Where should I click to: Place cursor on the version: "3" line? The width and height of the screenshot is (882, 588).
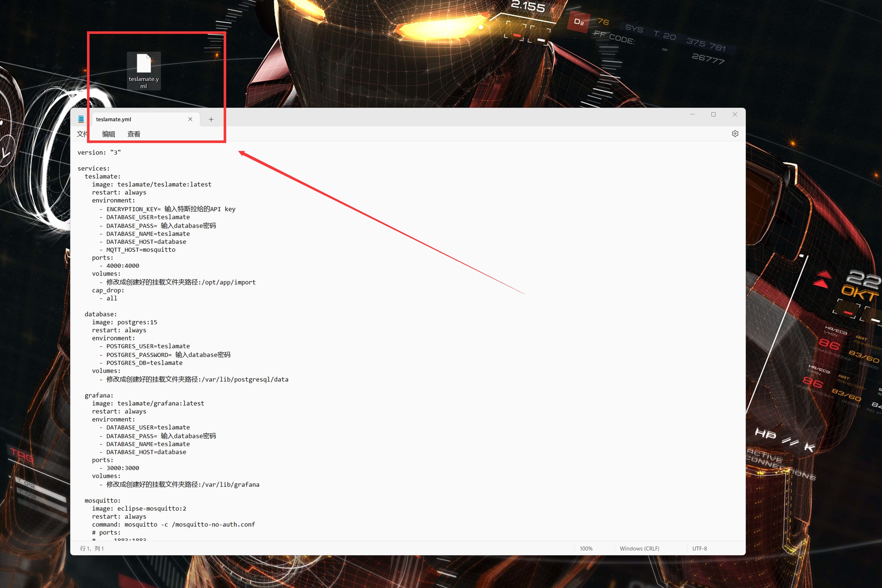point(99,153)
